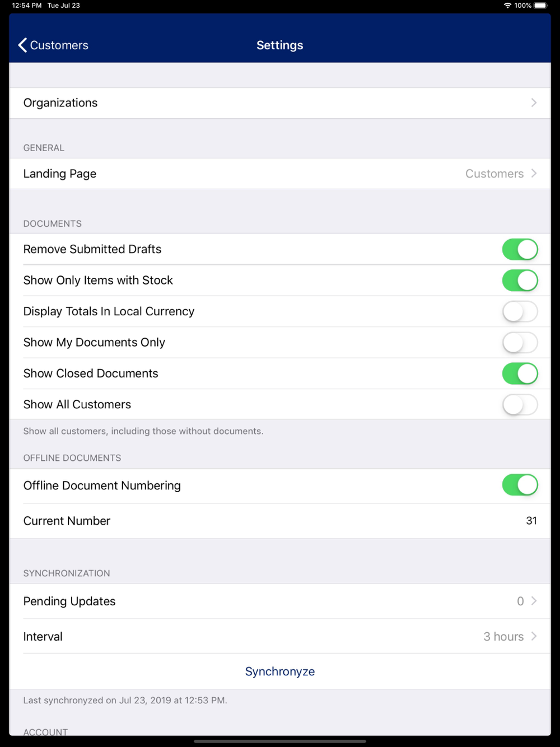
Task: Open the Pending Updates chevron
Action: click(x=534, y=601)
